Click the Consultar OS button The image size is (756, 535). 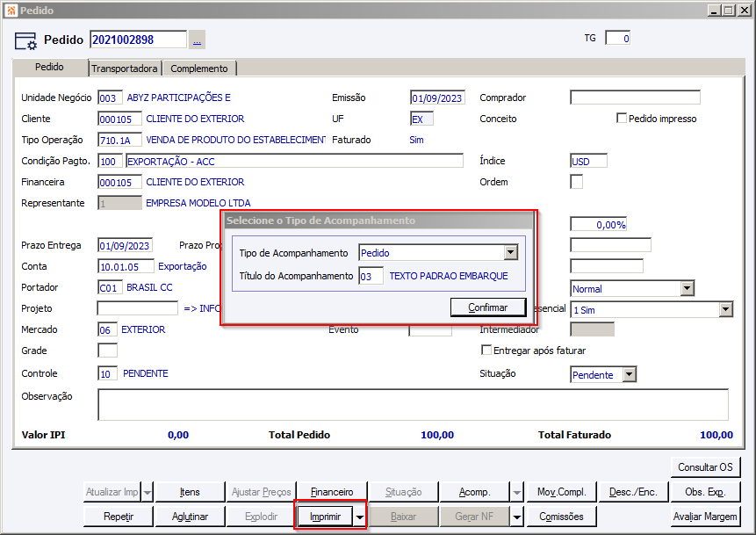(x=705, y=467)
